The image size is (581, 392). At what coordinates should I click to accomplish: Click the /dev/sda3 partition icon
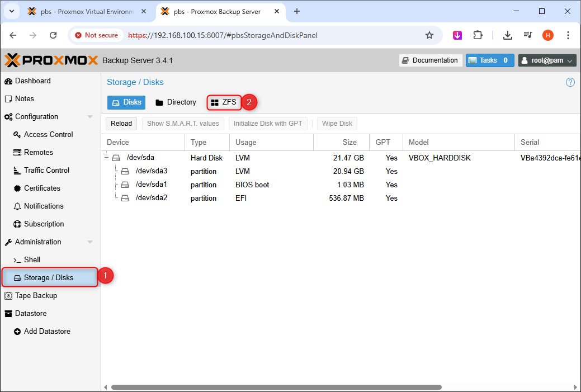[125, 171]
